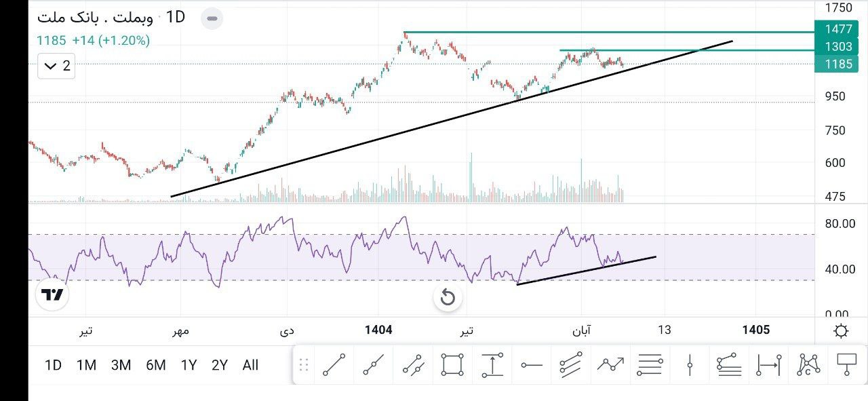This screenshot has width=868, height=401.
Task: Click the TradingView logo watermark
Action: point(53,294)
